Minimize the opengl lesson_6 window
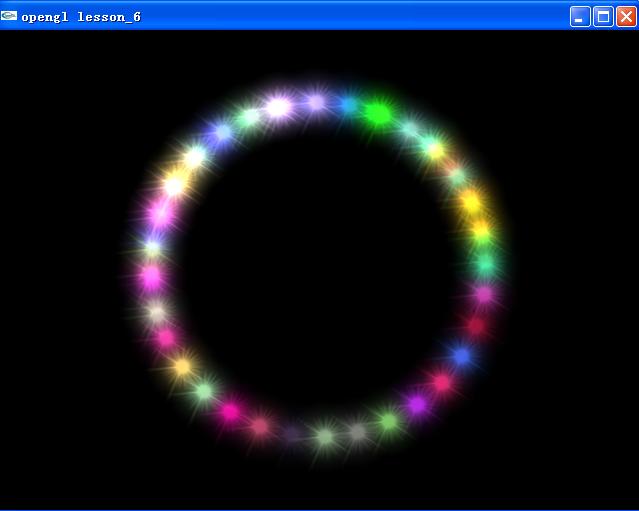 [x=580, y=17]
